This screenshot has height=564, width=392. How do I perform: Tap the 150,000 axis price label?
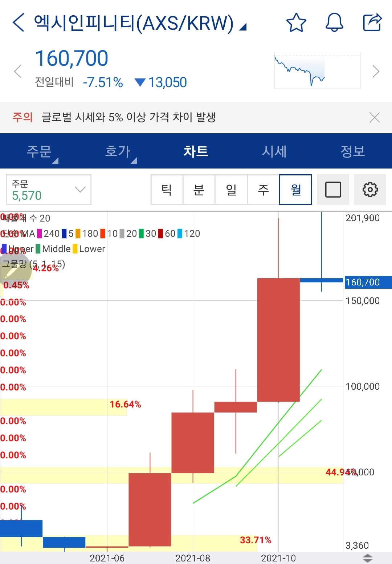click(363, 301)
